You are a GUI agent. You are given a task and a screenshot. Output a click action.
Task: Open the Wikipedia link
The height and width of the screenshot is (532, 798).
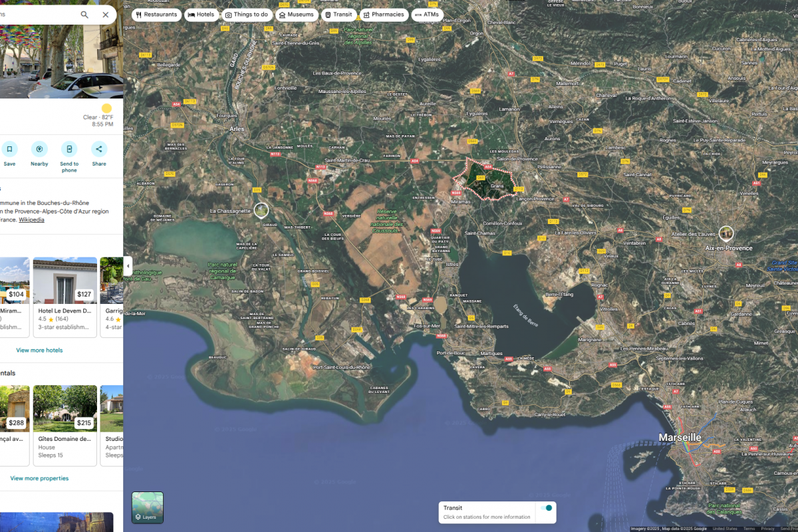click(x=31, y=220)
